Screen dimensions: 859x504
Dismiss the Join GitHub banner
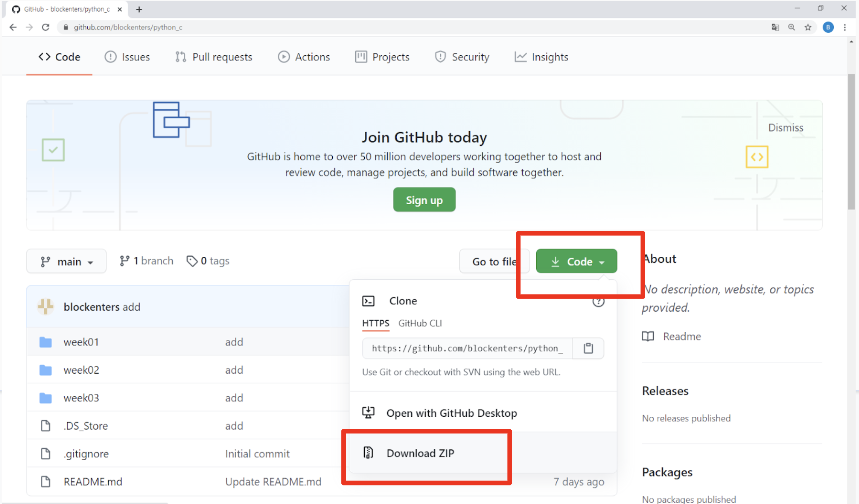point(786,128)
